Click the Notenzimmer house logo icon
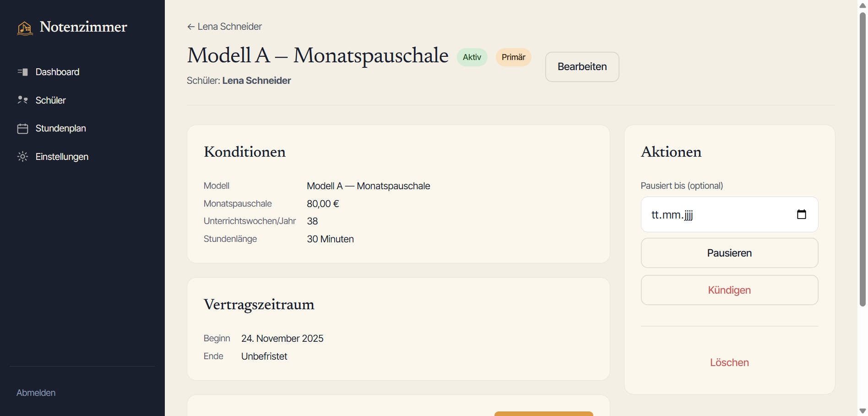Image resolution: width=868 pixels, height=416 pixels. point(25,28)
